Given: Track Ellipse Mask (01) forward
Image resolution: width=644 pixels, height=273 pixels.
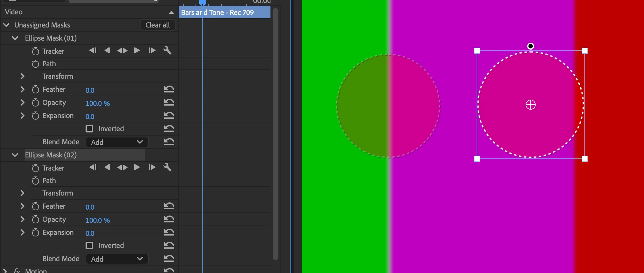Looking at the screenshot, I should click(x=137, y=51).
